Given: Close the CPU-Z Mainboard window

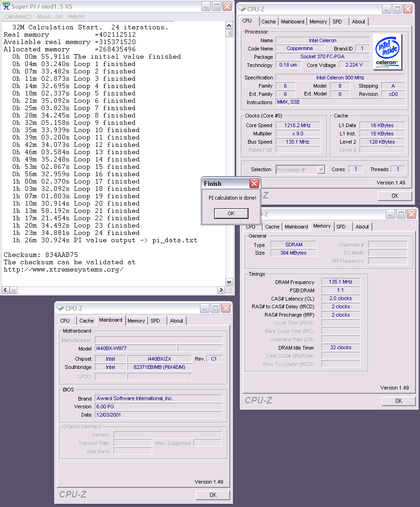Looking at the screenshot, I should point(226,308).
